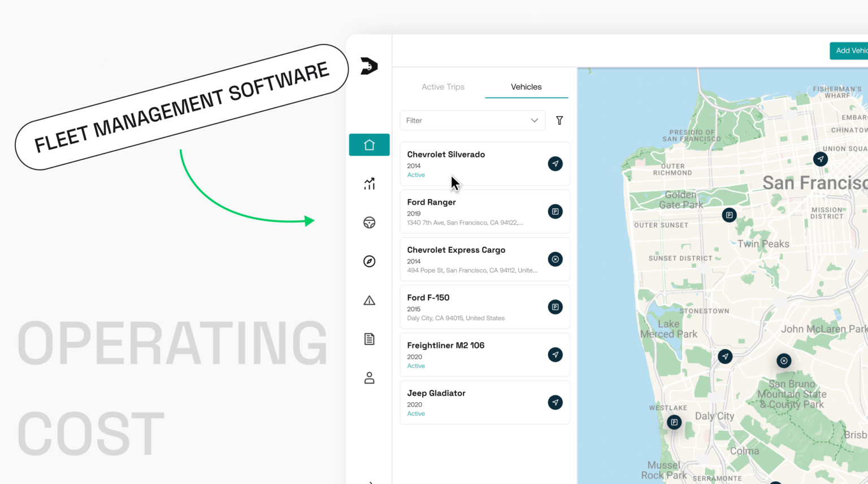Click the "Colma" label on the map
Viewport: 868px width, 484px height.
745,451
